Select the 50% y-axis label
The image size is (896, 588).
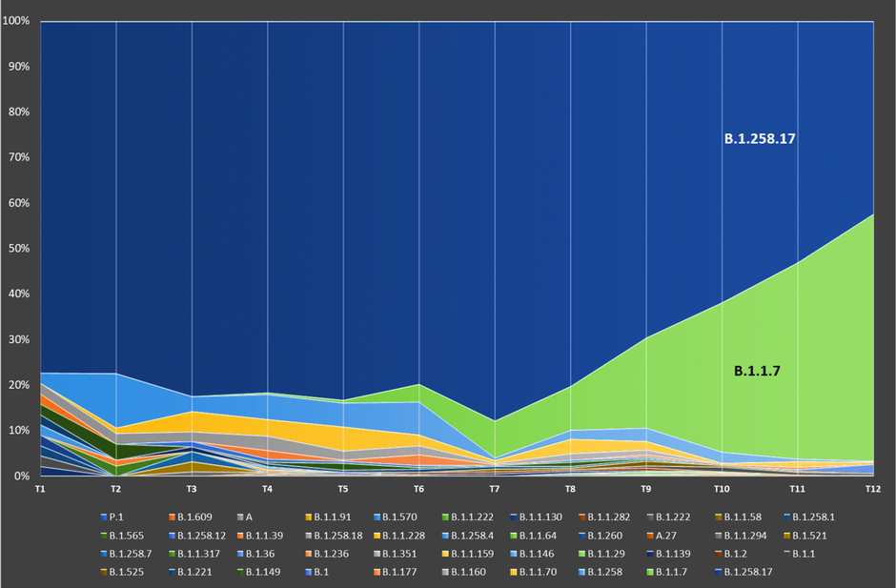[19, 249]
